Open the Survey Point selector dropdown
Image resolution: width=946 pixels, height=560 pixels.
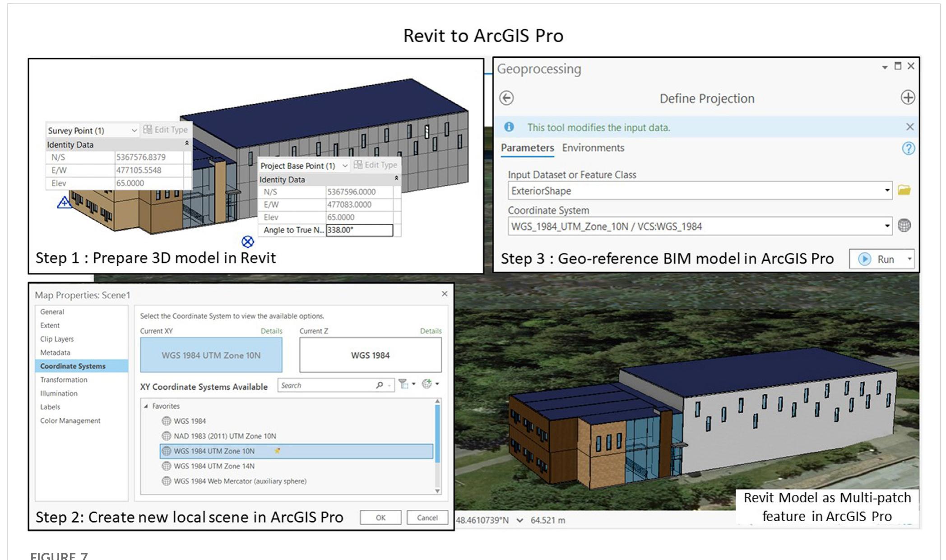[134, 130]
